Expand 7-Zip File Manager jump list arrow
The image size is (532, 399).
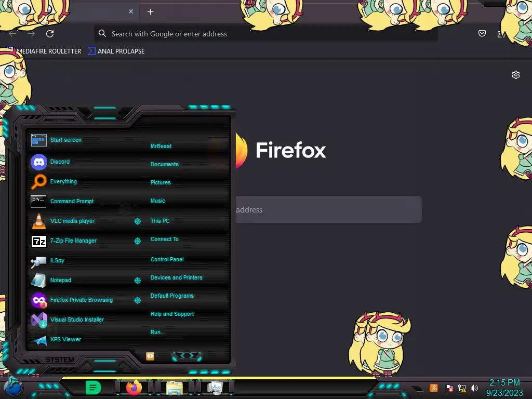(x=137, y=241)
